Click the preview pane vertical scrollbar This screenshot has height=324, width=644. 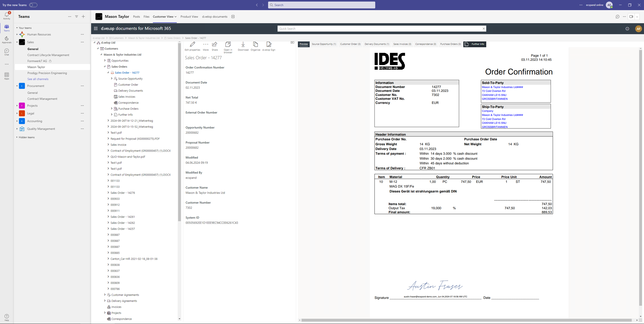pyautogui.click(x=640, y=178)
